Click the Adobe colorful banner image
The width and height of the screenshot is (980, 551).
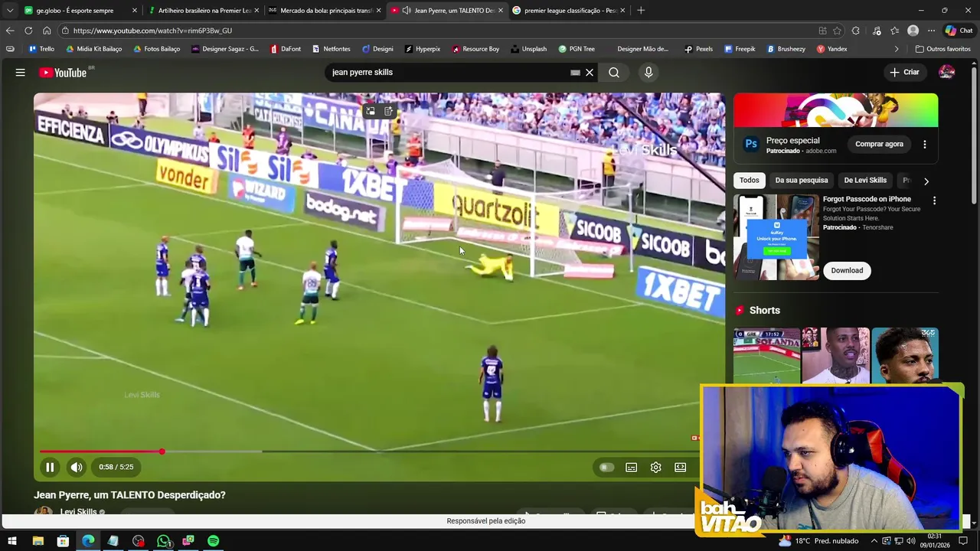835,110
